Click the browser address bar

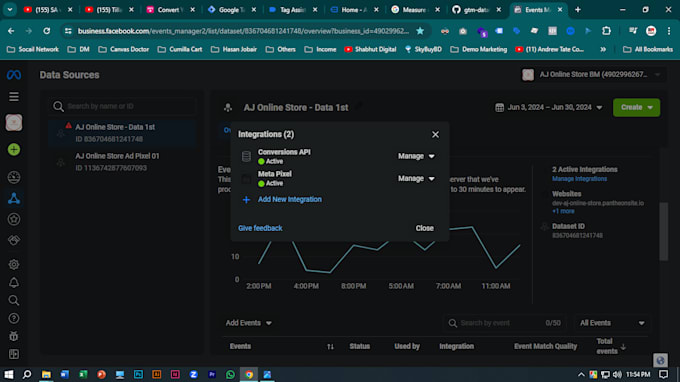pos(243,31)
